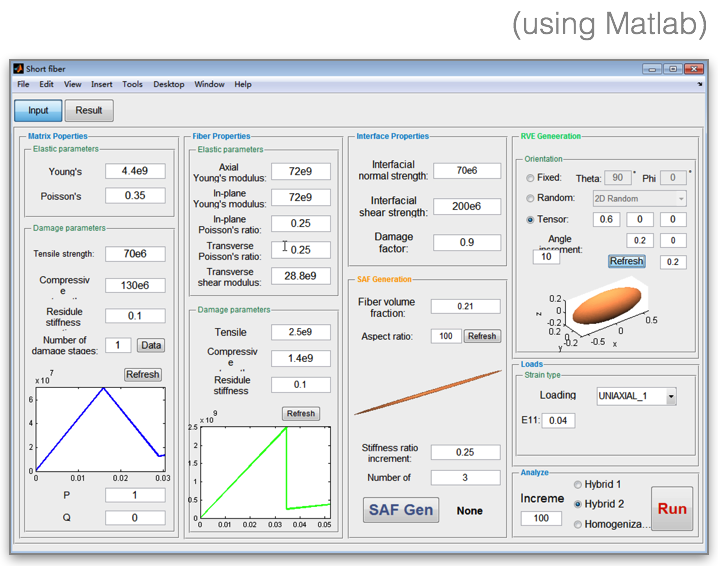The height and width of the screenshot is (566, 718).
Task: Click the E11 strain value field
Action: pos(558,420)
